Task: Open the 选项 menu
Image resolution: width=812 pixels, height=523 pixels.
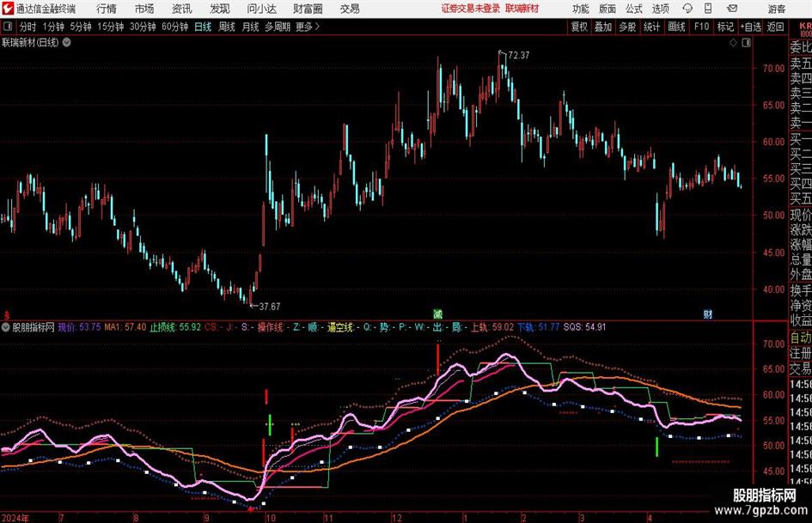Action: pos(660,9)
